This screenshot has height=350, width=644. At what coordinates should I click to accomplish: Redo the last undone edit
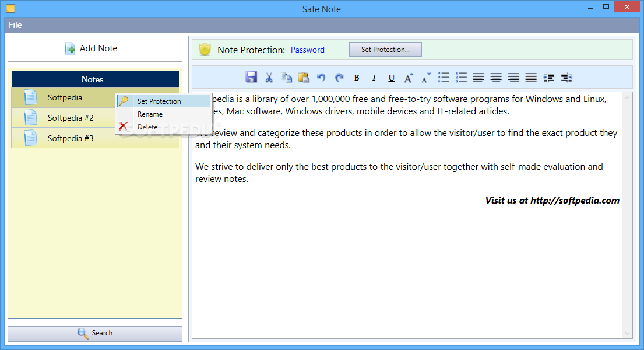(x=339, y=78)
